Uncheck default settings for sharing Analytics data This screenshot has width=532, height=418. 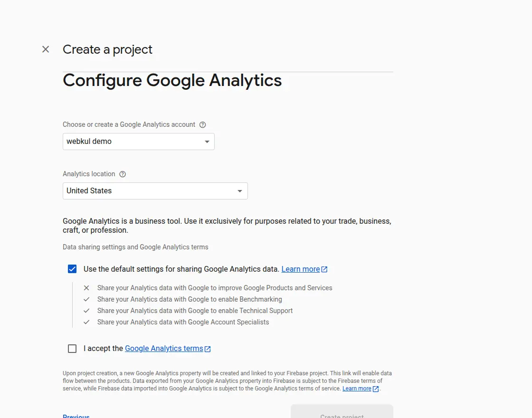coord(72,269)
